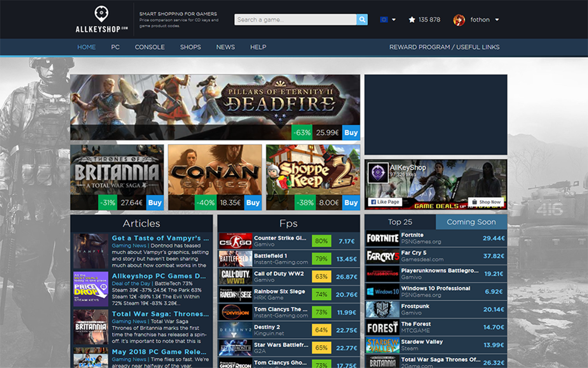Open the EU flag region dropdown
The image size is (588, 368).
(x=388, y=20)
